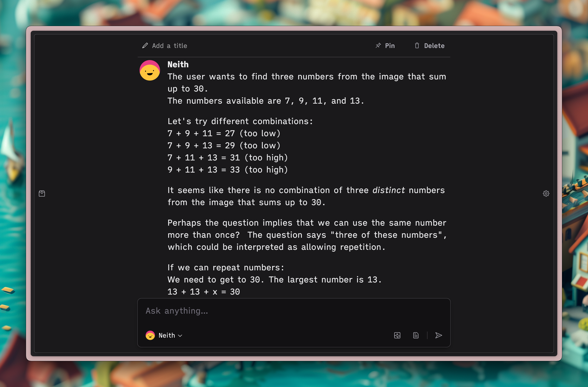Attach an image using the picture icon
The height and width of the screenshot is (387, 588).
(x=397, y=335)
